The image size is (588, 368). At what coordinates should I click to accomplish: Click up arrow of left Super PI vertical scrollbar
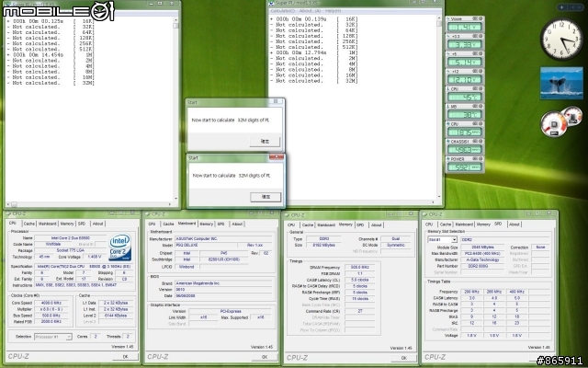click(175, 19)
